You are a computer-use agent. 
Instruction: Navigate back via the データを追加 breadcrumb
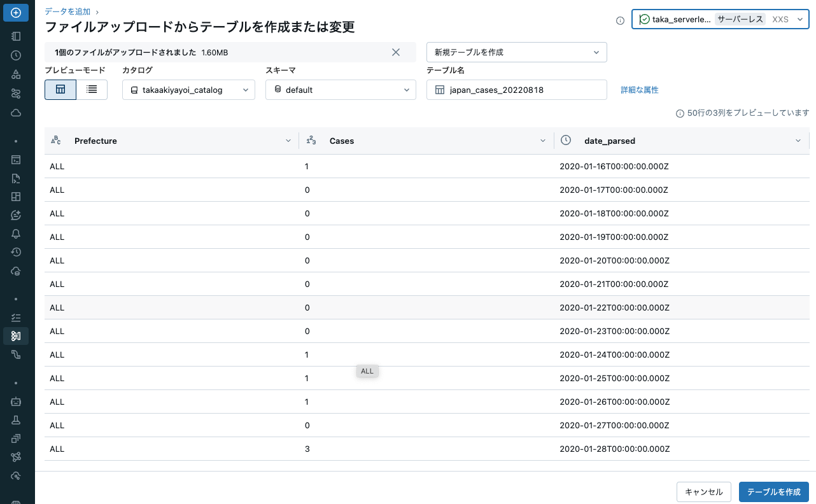coord(66,11)
